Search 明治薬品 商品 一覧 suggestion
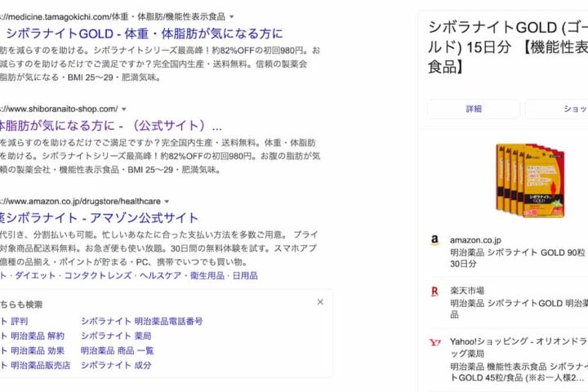 point(118,350)
